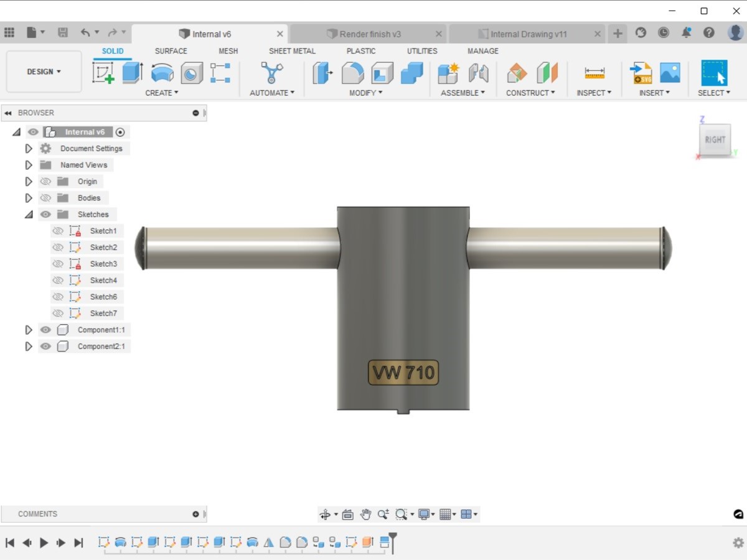Select Sketch7 in the browser
Image resolution: width=747 pixels, height=560 pixels.
point(103,313)
